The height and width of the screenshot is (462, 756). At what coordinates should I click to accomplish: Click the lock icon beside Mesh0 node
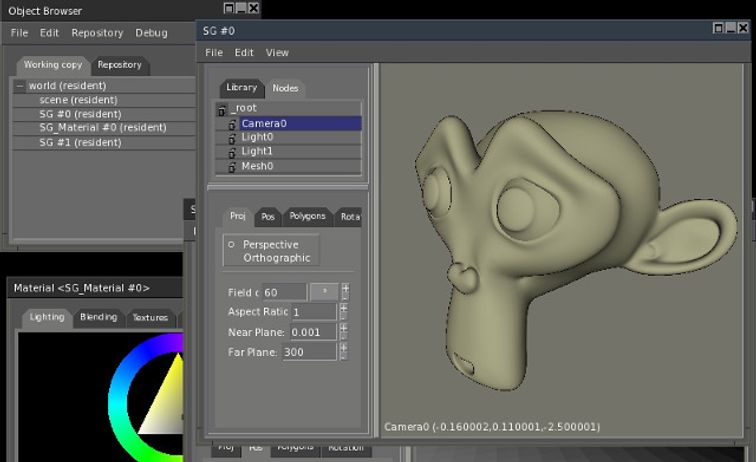[x=232, y=166]
